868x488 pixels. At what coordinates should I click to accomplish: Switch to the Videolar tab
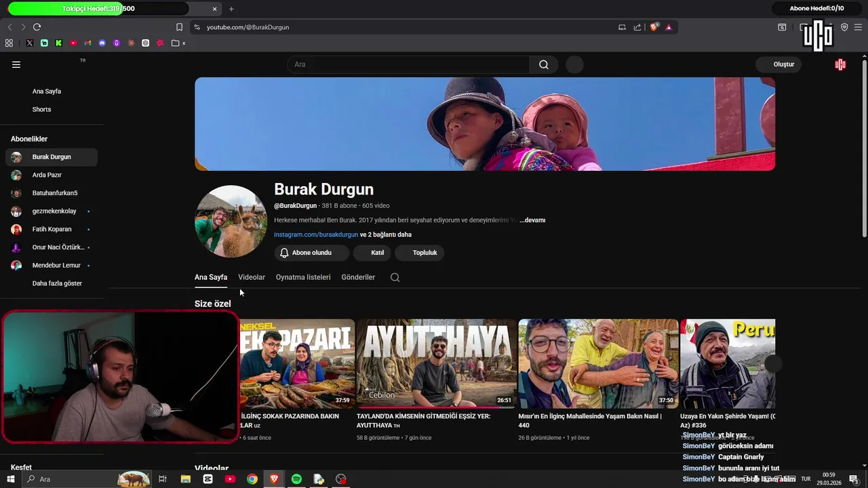tap(252, 277)
